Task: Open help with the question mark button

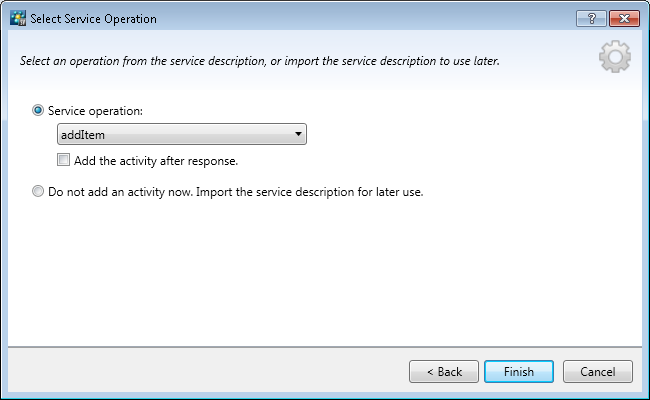Action: coord(592,18)
